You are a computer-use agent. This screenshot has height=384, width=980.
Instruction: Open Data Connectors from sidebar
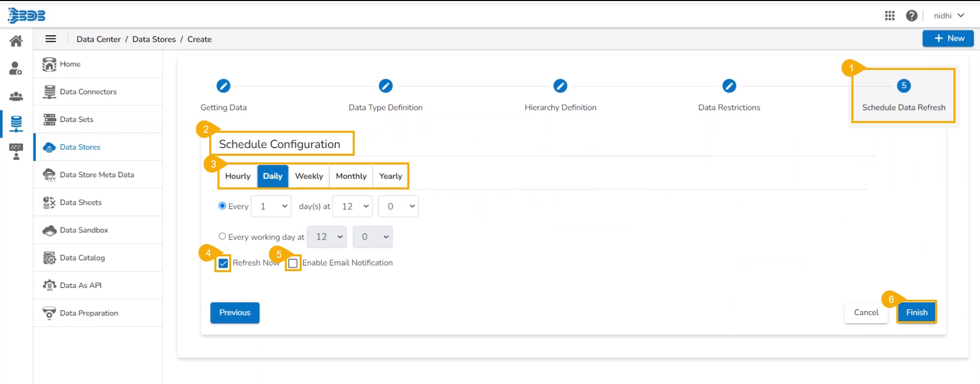point(88,92)
